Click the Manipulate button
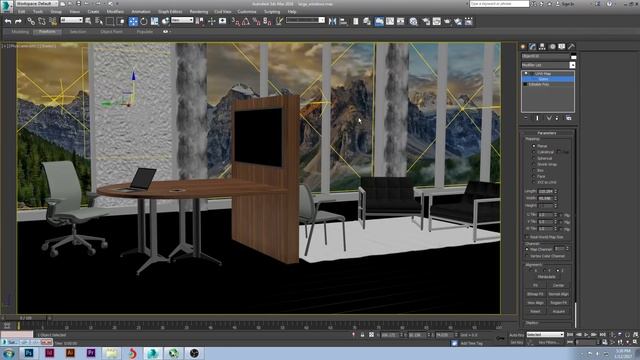 pos(547,277)
